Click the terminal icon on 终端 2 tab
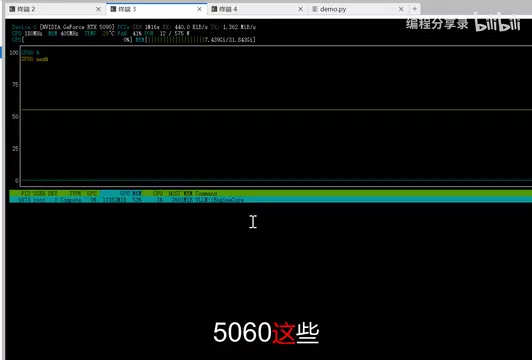The height and width of the screenshot is (360, 532). (12, 9)
